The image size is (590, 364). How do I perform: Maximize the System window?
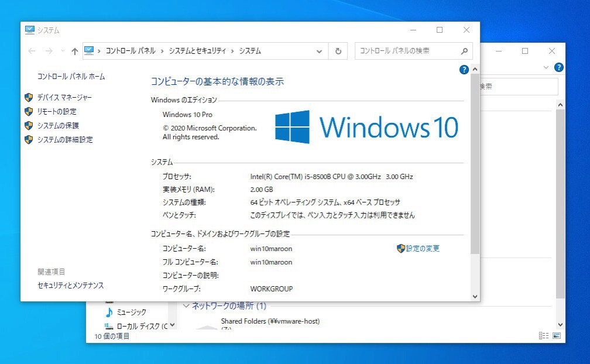tap(440, 30)
